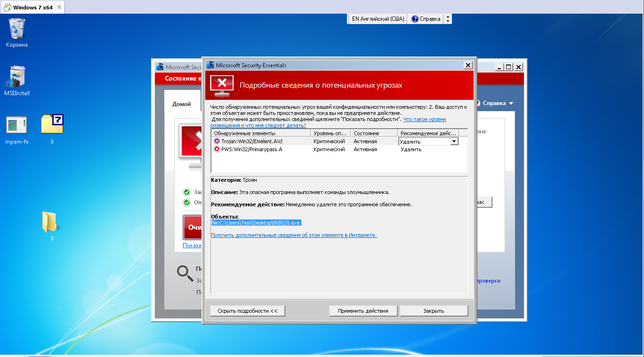Click the Удалить action in PWS:Win32/Primarypass.A row
The image size is (644, 357).
pyautogui.click(x=411, y=149)
